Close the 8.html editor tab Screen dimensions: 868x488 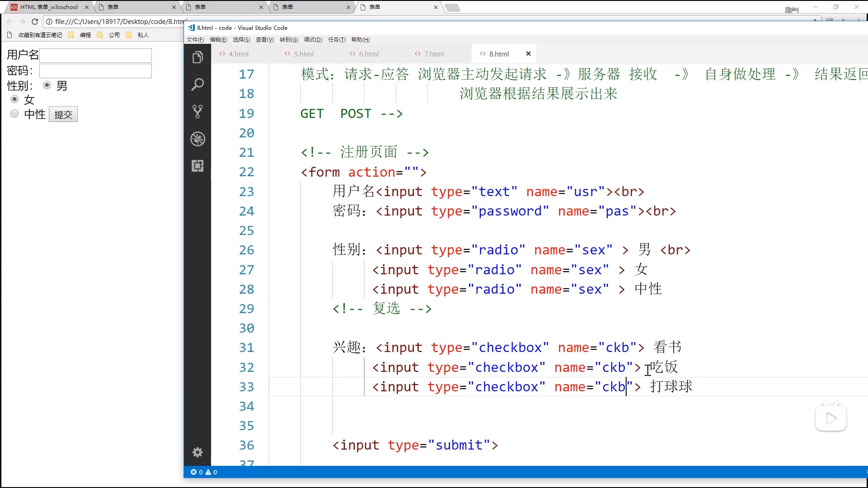[528, 54]
